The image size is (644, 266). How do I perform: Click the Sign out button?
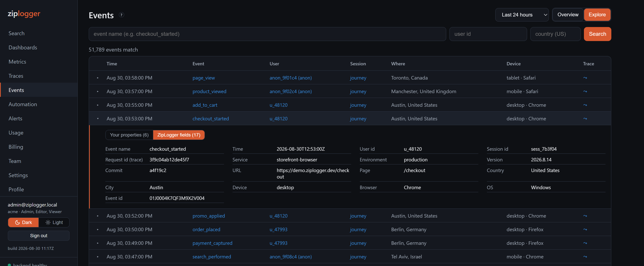click(39, 236)
